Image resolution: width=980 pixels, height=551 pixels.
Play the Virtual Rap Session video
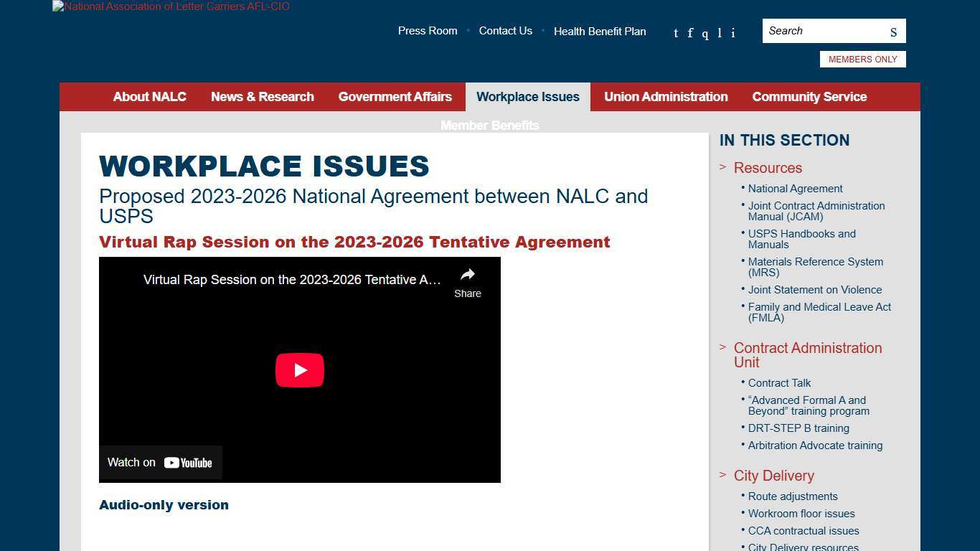300,370
